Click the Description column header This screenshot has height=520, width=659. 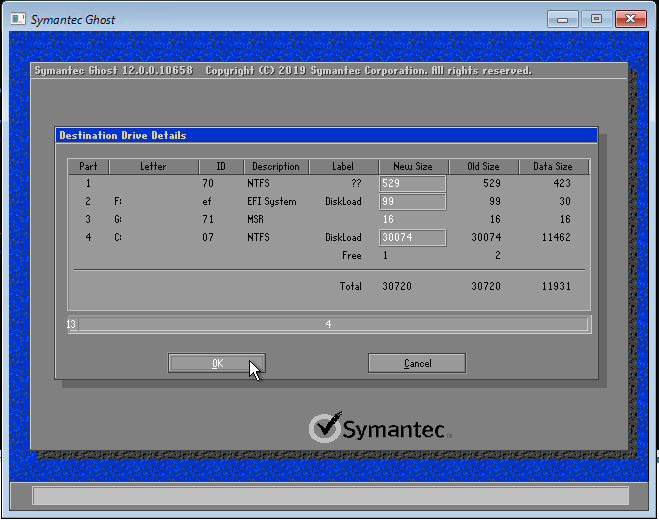tap(276, 166)
